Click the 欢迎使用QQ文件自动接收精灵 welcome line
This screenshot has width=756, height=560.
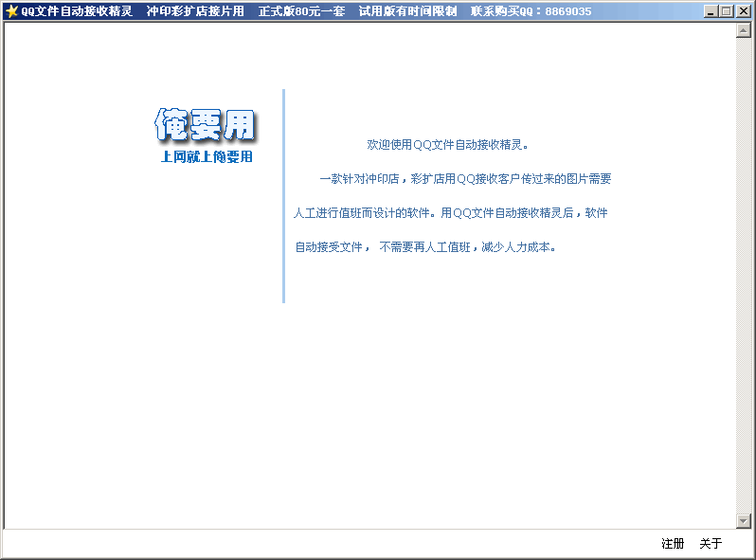tap(447, 145)
